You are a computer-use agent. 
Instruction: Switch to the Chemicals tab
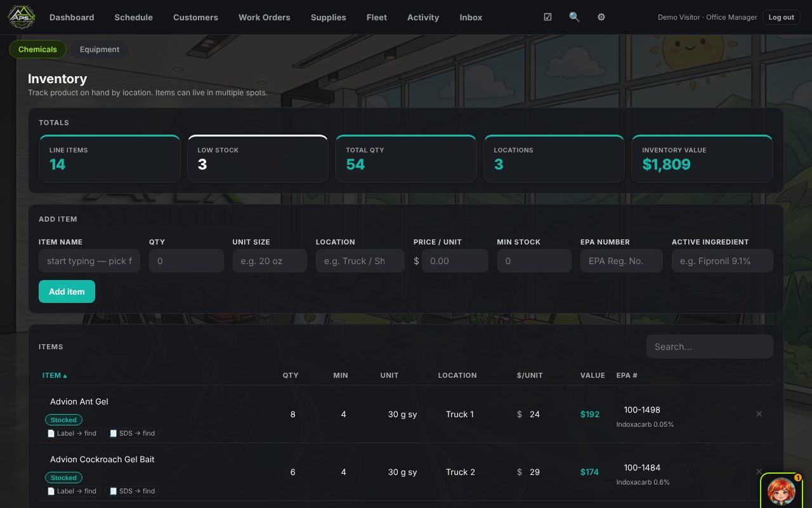coord(37,50)
